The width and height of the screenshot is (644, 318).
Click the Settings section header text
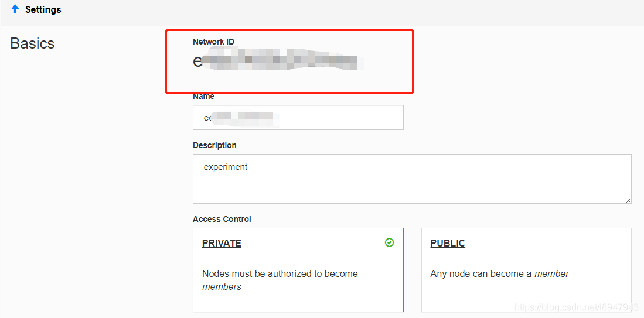(x=43, y=9)
